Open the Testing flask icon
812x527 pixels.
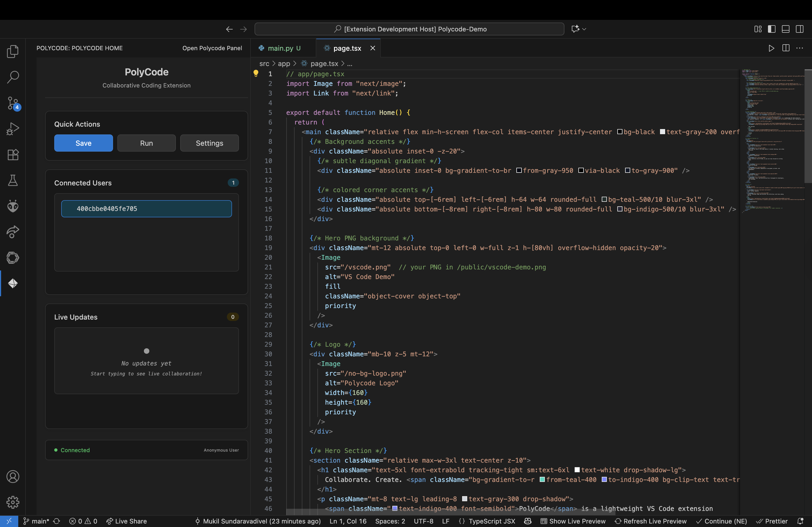pyautogui.click(x=13, y=180)
